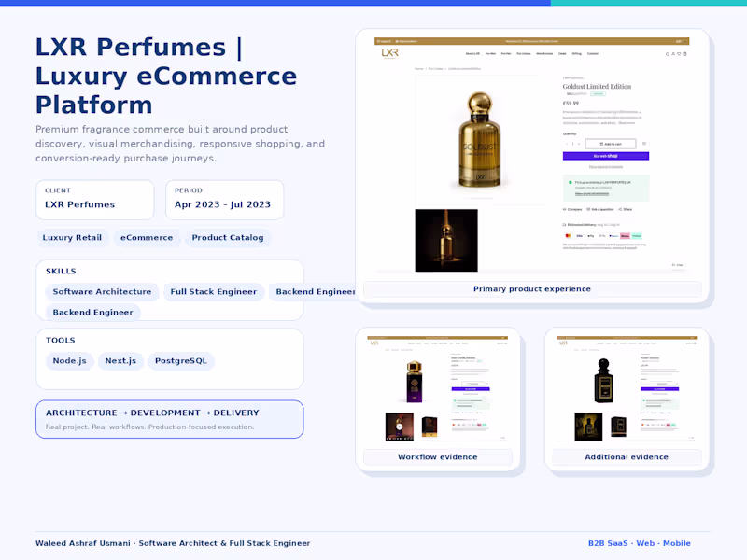Viewport: 747px width, 560px height.
Task: Click the Apr 2023 - Jul 2023 period card
Action: coord(224,200)
